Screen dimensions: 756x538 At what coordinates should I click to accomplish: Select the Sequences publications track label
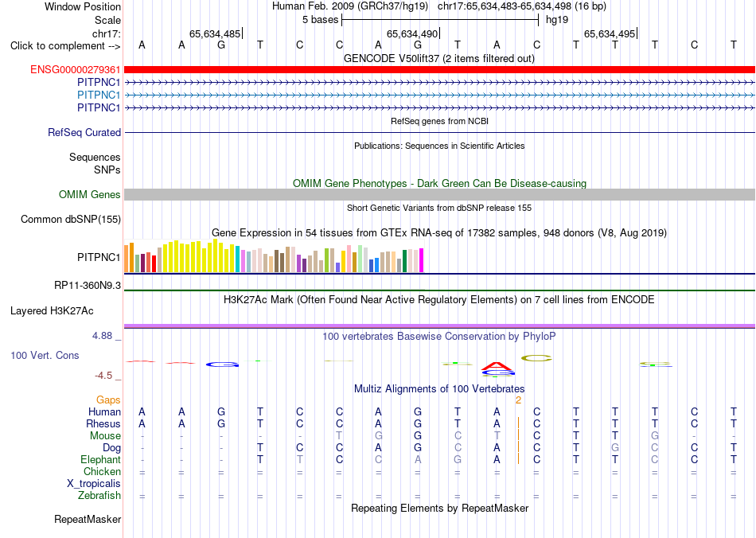(x=95, y=157)
